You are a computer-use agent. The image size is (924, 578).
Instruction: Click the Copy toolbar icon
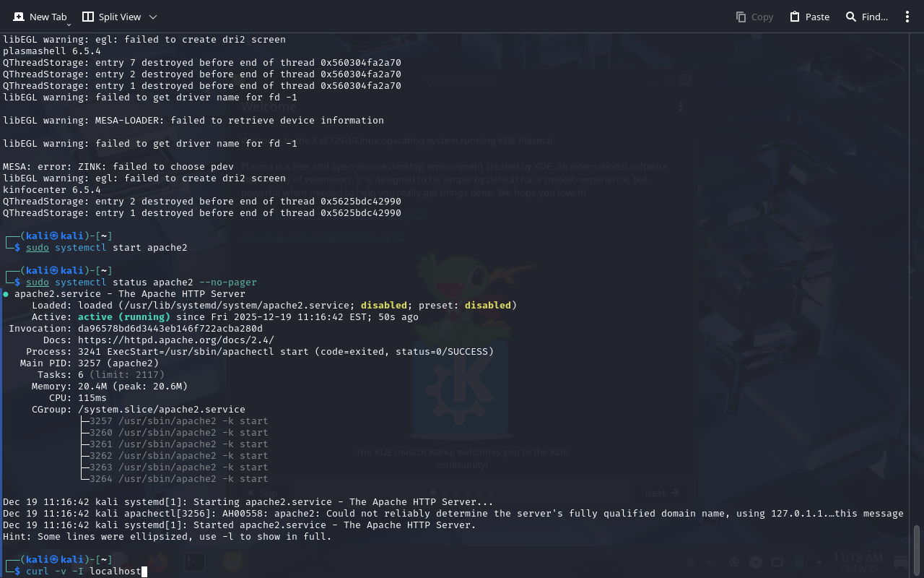[x=741, y=17]
